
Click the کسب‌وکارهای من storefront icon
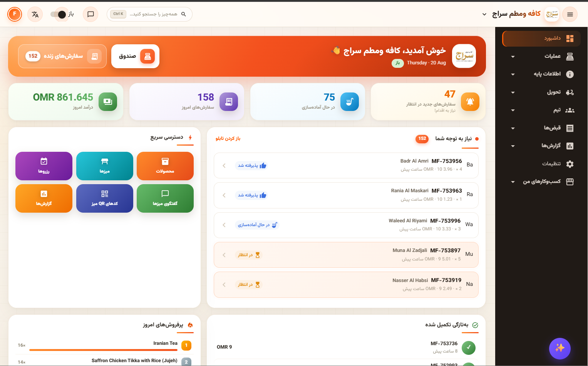(x=570, y=182)
